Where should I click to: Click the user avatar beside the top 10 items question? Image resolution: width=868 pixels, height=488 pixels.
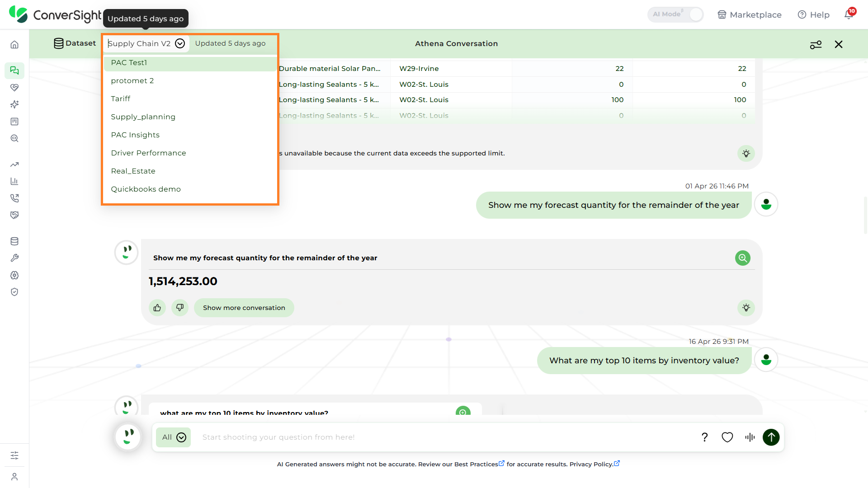[766, 360]
